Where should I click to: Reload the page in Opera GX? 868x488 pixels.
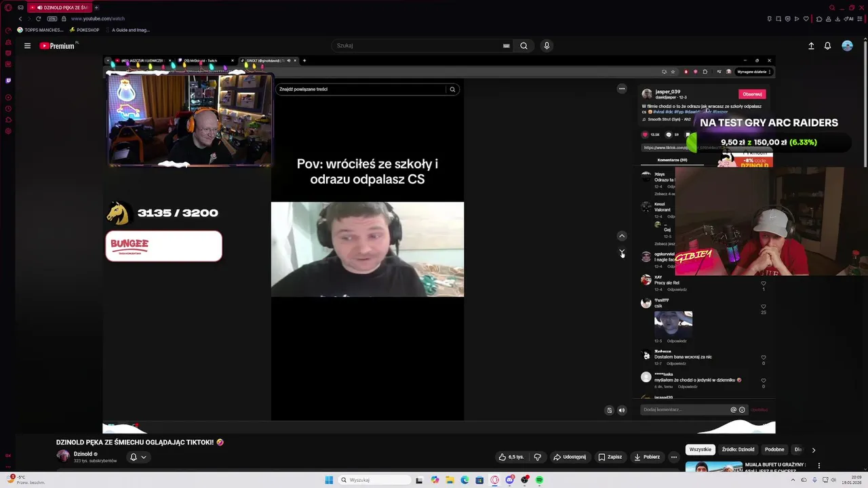coord(38,19)
